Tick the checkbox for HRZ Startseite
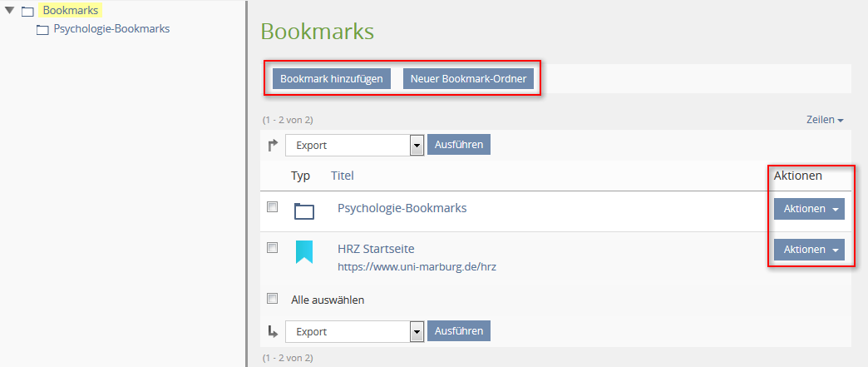Screen dimensions: 868x367 click(x=273, y=248)
